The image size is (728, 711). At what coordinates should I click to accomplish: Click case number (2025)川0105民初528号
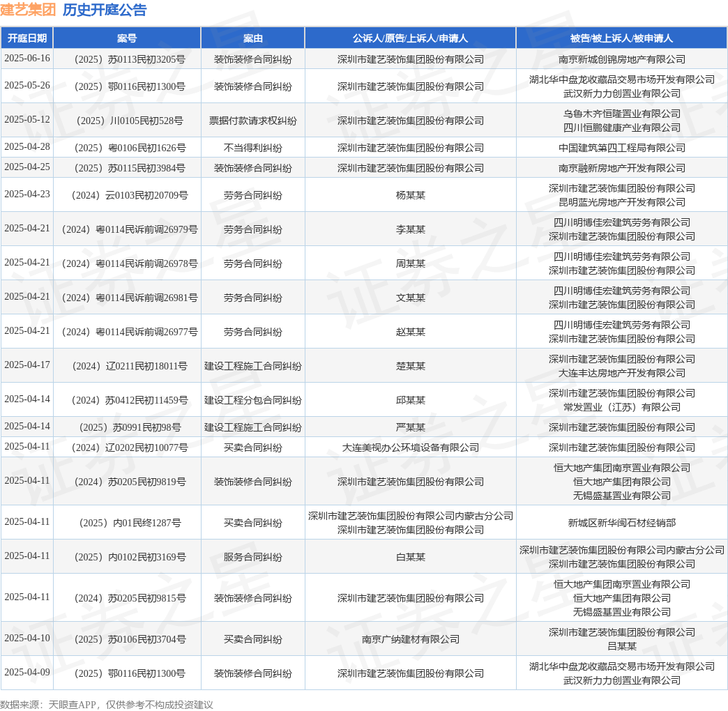[130, 121]
